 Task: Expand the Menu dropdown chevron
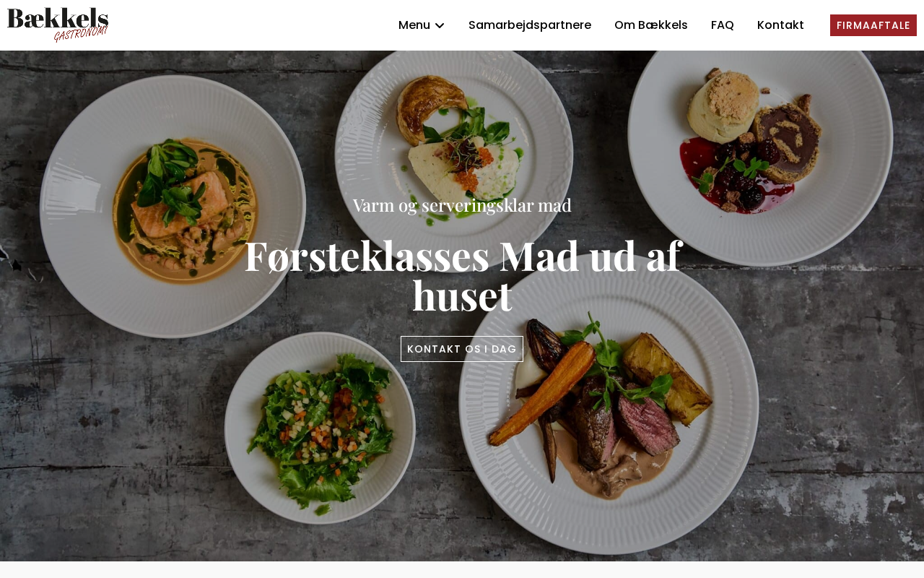pyautogui.click(x=440, y=25)
